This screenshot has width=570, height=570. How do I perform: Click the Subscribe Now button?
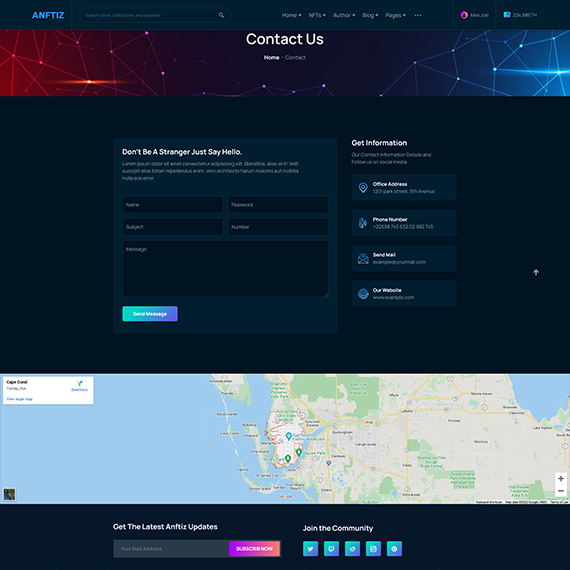254,549
